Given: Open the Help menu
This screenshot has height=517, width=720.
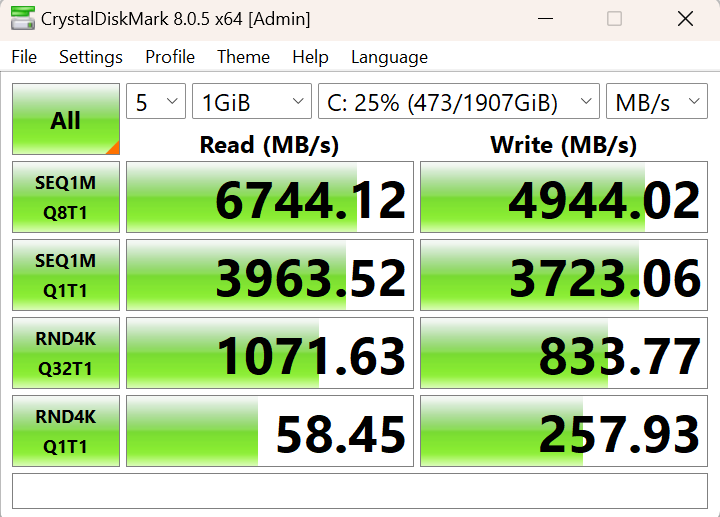Looking at the screenshot, I should 310,57.
